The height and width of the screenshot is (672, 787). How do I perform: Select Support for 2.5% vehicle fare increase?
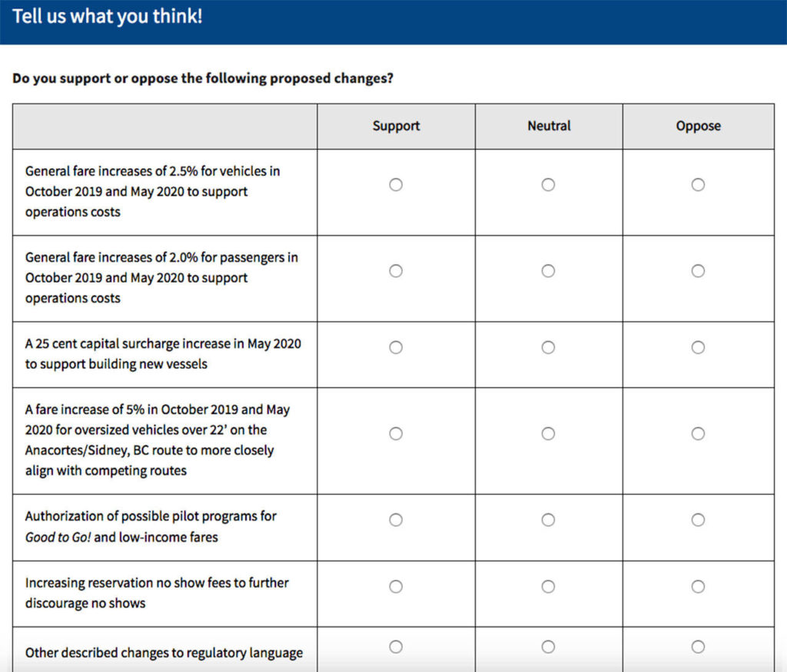(396, 184)
